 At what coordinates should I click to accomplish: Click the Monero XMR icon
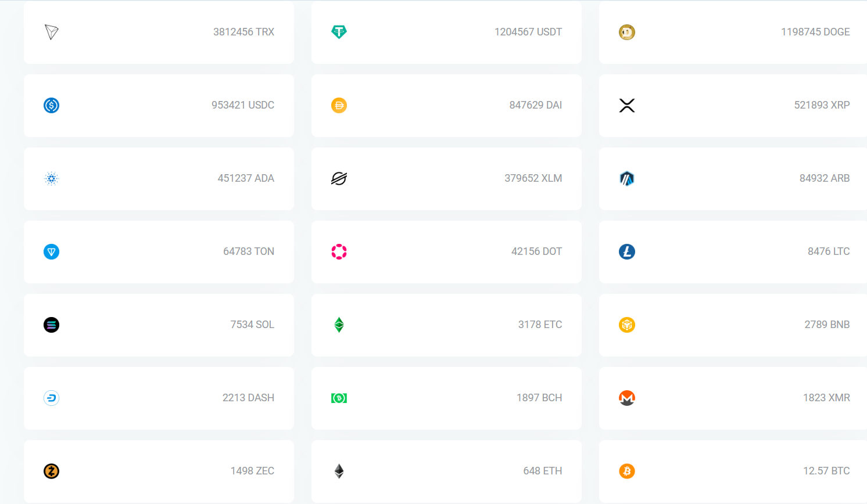626,398
